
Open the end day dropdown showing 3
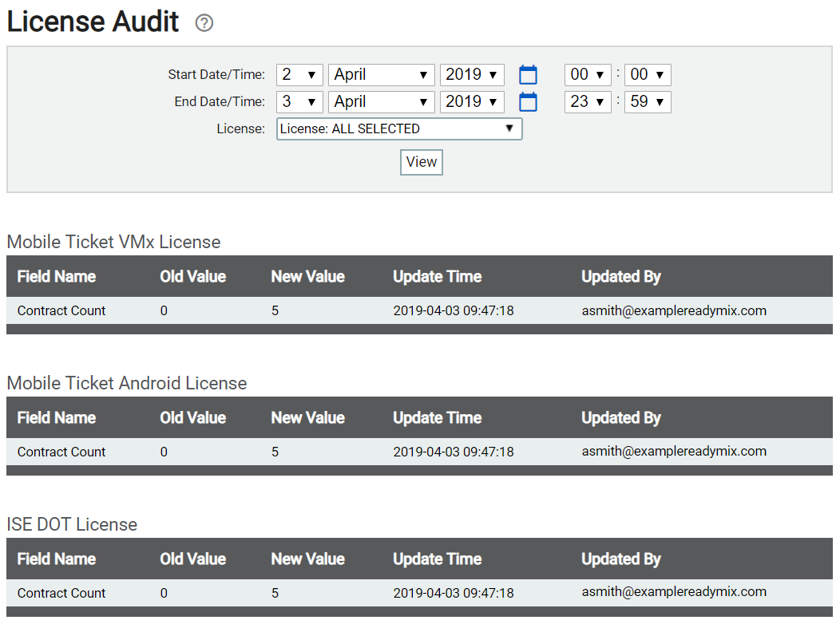pyautogui.click(x=299, y=101)
